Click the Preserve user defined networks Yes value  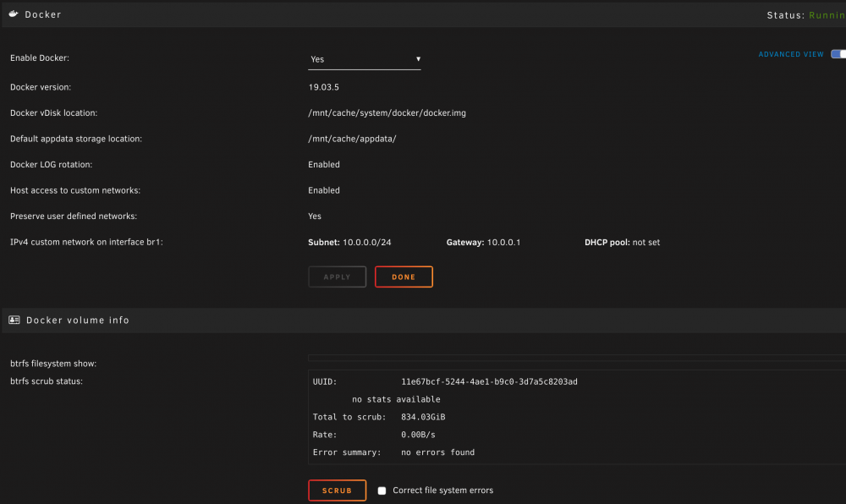click(x=315, y=216)
